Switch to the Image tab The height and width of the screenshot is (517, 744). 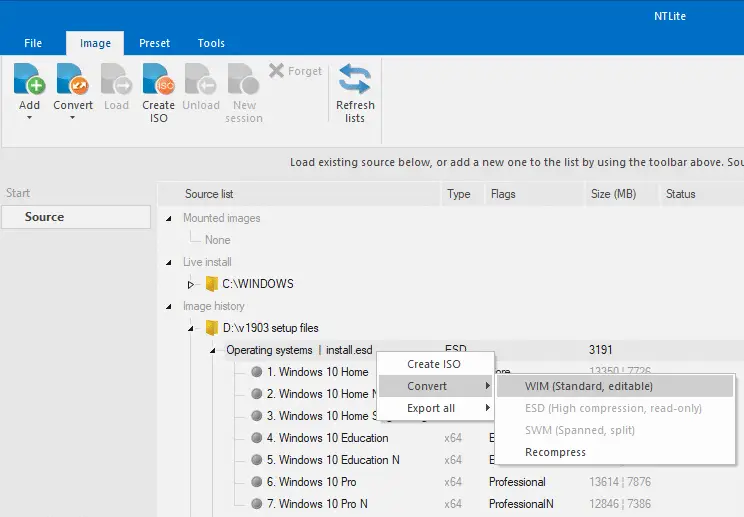(95, 43)
